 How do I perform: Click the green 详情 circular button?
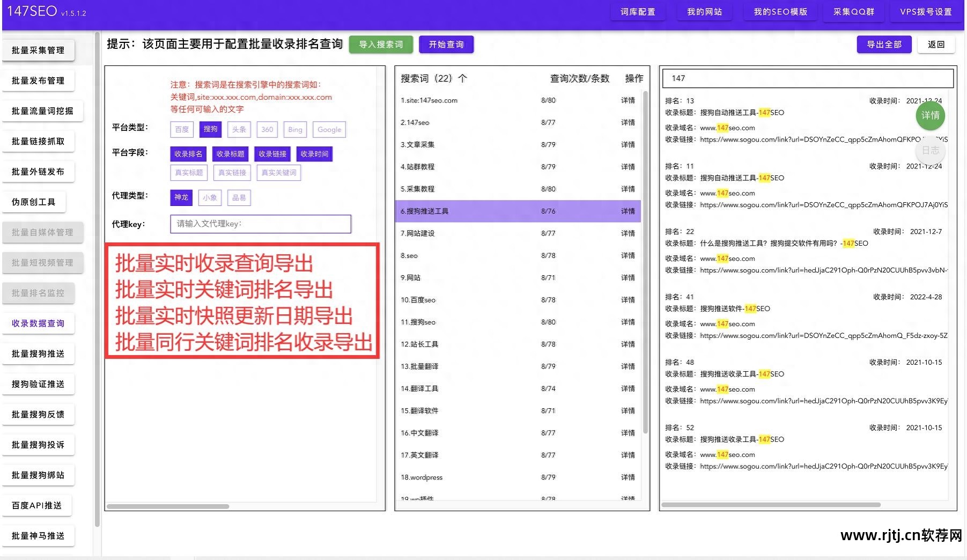931,116
